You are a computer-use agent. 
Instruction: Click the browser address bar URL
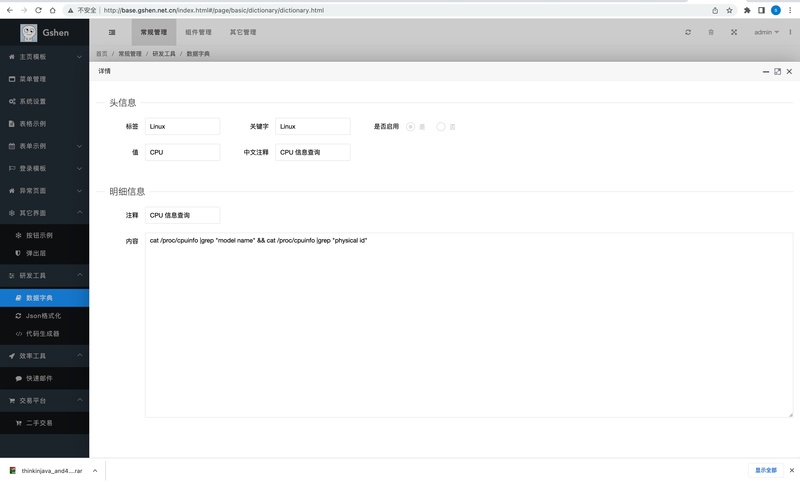coord(214,10)
